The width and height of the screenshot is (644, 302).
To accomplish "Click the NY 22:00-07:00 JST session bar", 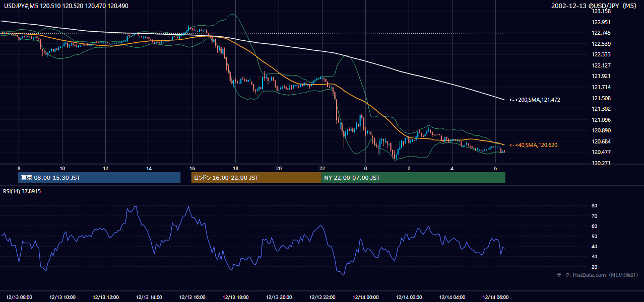I will click(x=413, y=178).
